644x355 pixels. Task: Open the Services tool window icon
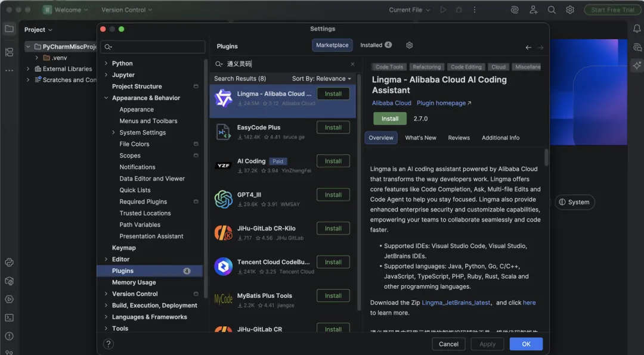click(x=9, y=299)
